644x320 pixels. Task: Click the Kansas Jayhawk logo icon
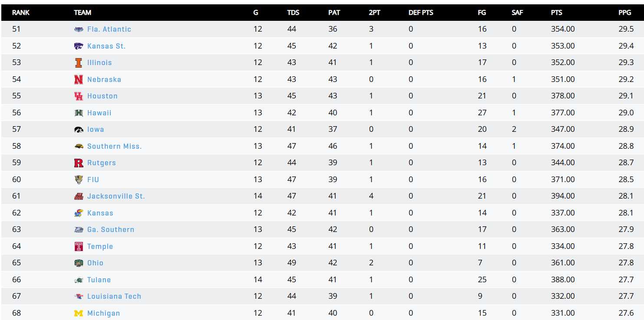(x=79, y=213)
